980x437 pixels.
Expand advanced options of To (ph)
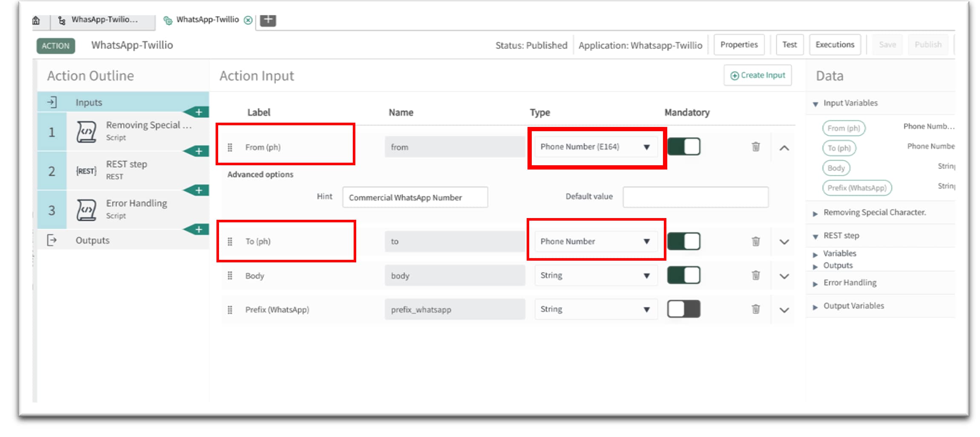click(784, 242)
